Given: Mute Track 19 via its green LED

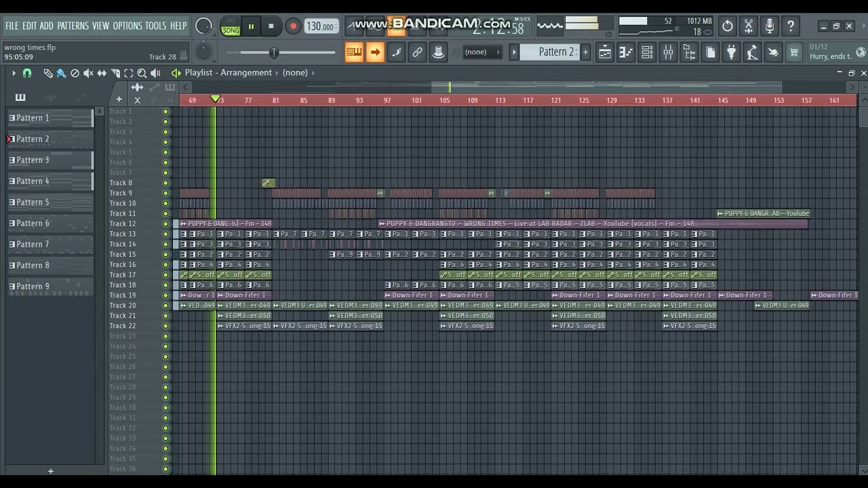Looking at the screenshot, I should point(165,296).
